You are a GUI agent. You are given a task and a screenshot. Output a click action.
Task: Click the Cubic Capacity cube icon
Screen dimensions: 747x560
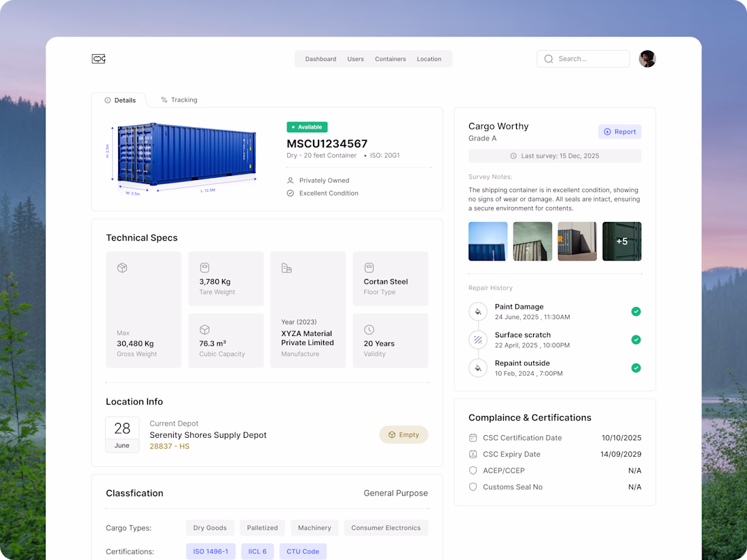click(x=204, y=329)
